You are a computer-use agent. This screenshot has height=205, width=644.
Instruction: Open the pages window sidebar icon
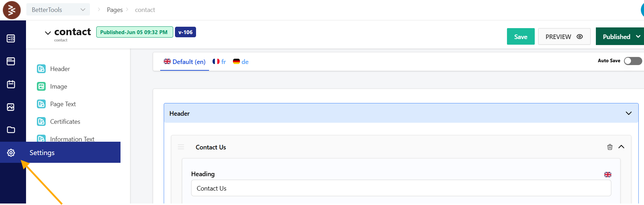tap(11, 62)
